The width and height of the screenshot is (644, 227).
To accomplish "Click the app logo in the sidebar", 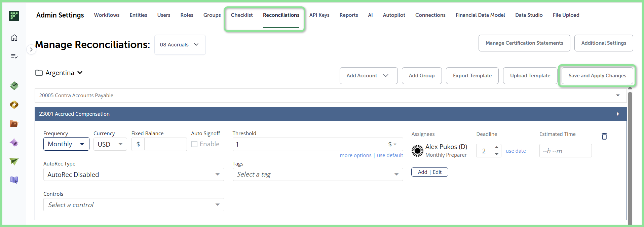I will tap(14, 15).
